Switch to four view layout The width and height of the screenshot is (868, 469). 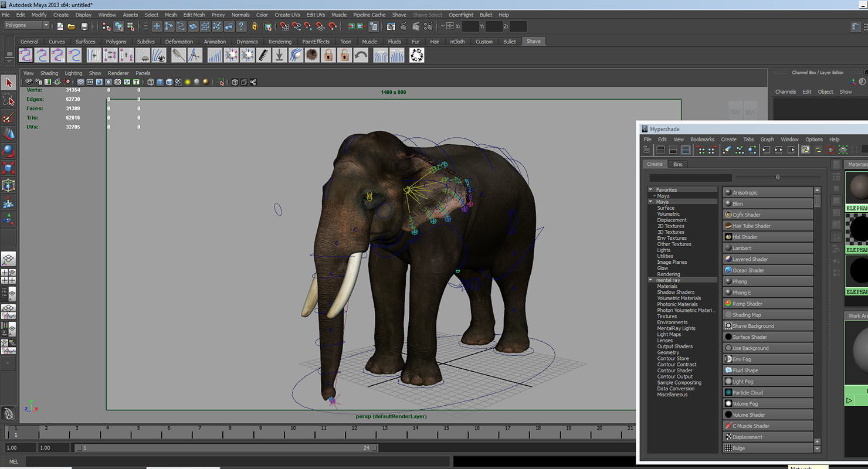(9, 276)
